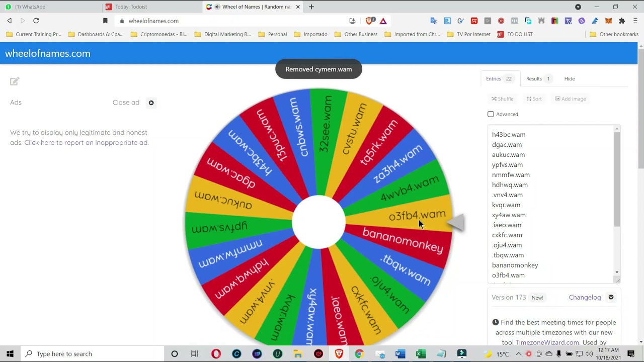Close the ad with the X icon
The height and width of the screenshot is (362, 644).
pyautogui.click(x=151, y=103)
